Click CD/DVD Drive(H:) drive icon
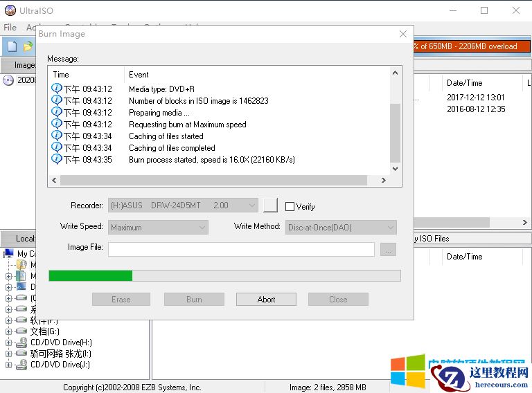The image size is (532, 393). pos(21,342)
